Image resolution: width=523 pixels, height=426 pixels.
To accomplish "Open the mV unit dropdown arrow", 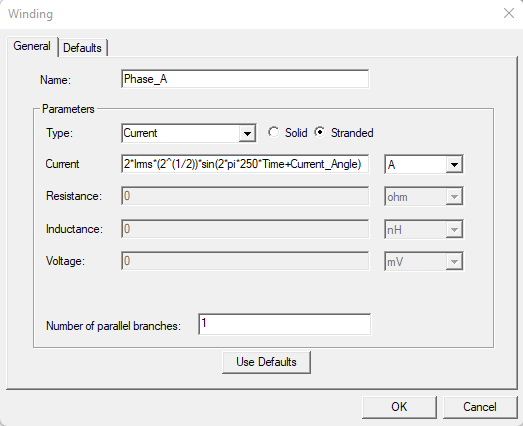I will (454, 262).
